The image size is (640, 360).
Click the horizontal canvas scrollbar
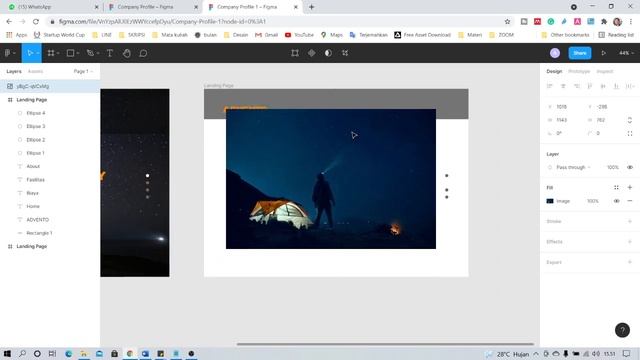click(385, 344)
